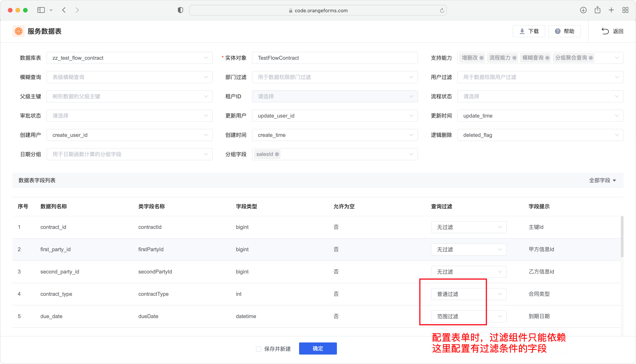Viewport: 636px width, 364px height.
Task: Open the privacy shield icon
Action: click(x=180, y=10)
